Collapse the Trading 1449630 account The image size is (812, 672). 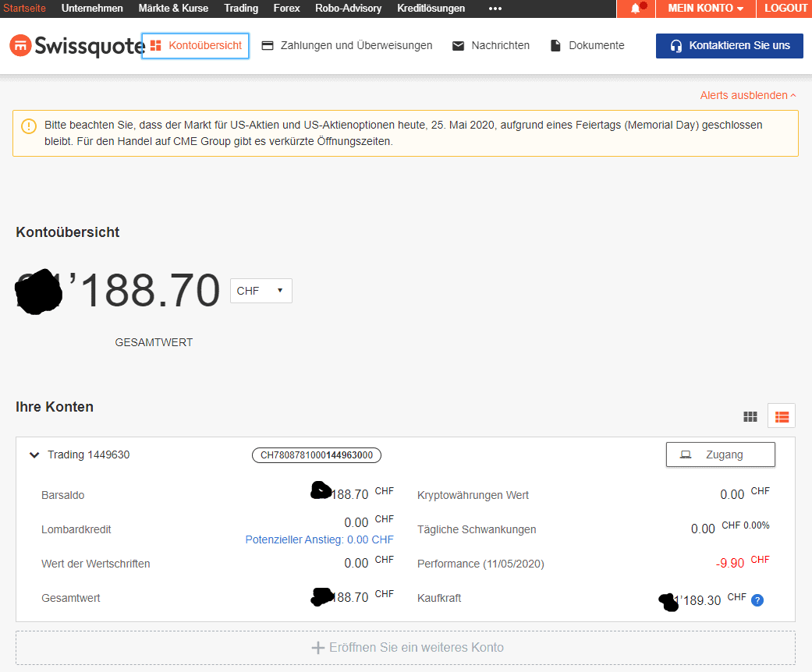(x=34, y=455)
